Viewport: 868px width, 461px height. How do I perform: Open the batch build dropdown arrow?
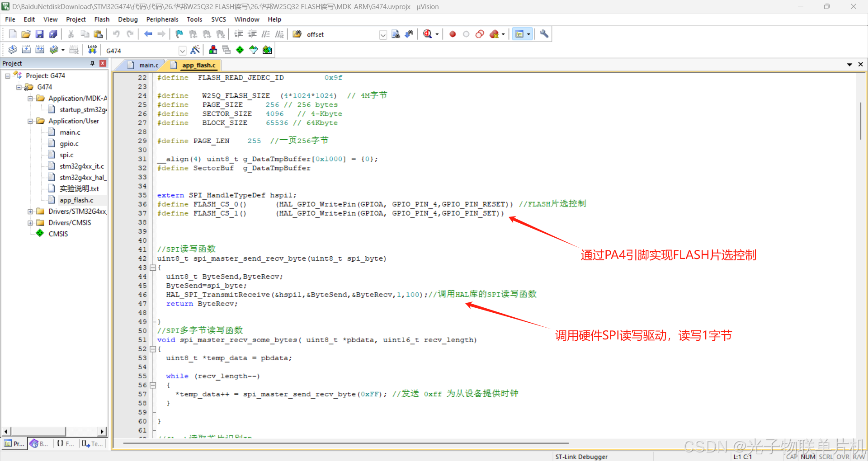coord(63,50)
